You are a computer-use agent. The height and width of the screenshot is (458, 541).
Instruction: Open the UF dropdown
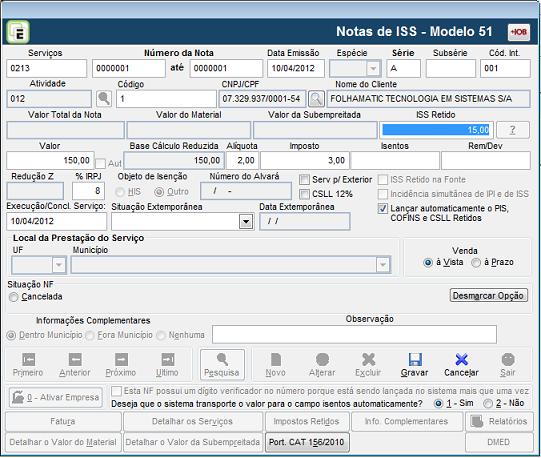click(59, 265)
